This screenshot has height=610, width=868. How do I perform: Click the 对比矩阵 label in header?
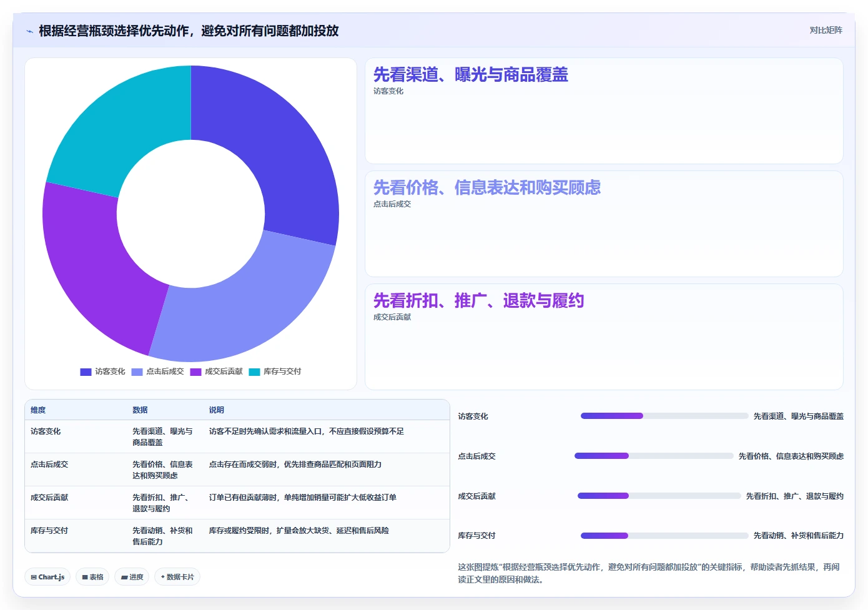pos(826,30)
